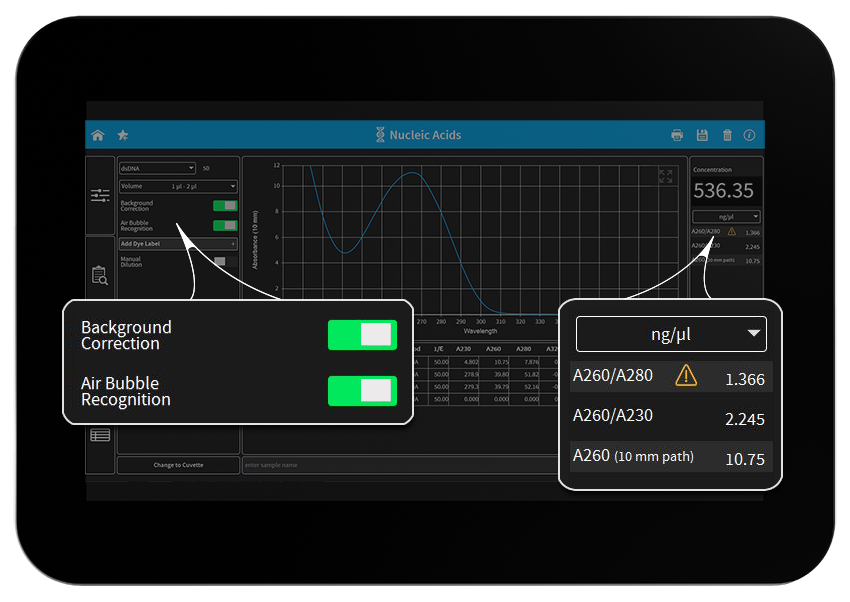The width and height of the screenshot is (850, 602).
Task: Click the Wavelength axis label
Action: (x=480, y=331)
